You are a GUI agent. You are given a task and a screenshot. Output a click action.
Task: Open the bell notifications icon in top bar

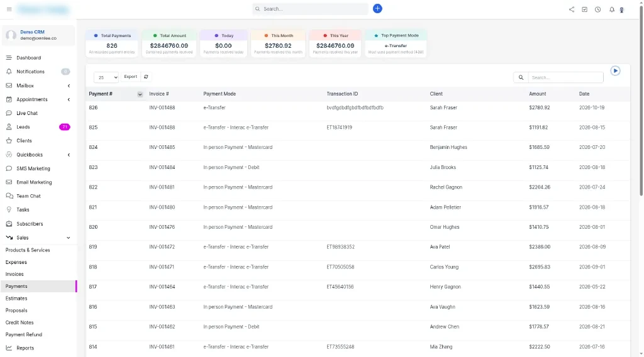coord(612,9)
